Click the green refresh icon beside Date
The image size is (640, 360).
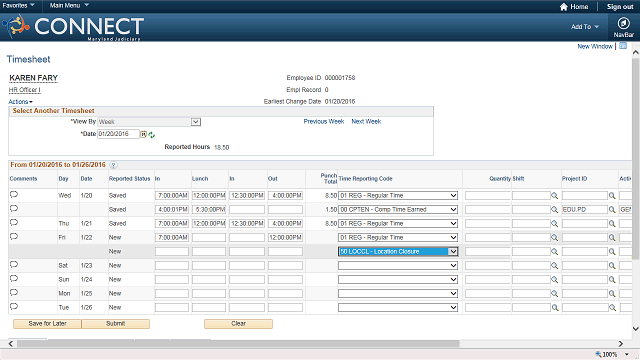pos(151,135)
